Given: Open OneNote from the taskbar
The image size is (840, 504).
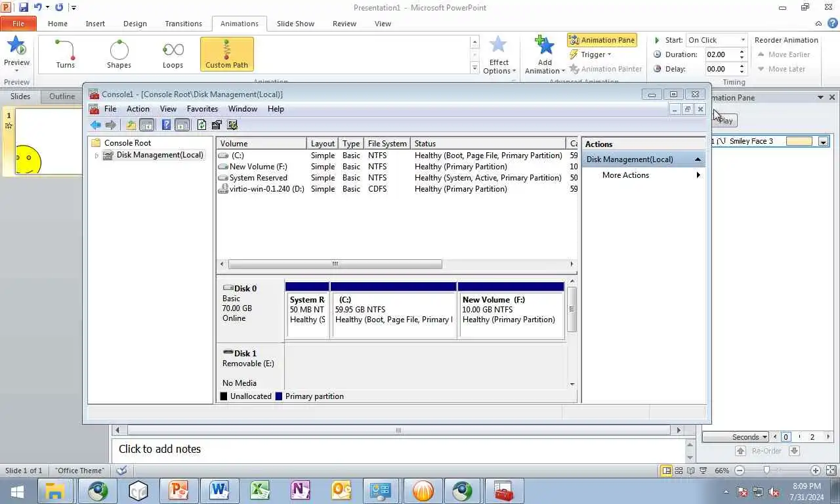Looking at the screenshot, I should [301, 491].
